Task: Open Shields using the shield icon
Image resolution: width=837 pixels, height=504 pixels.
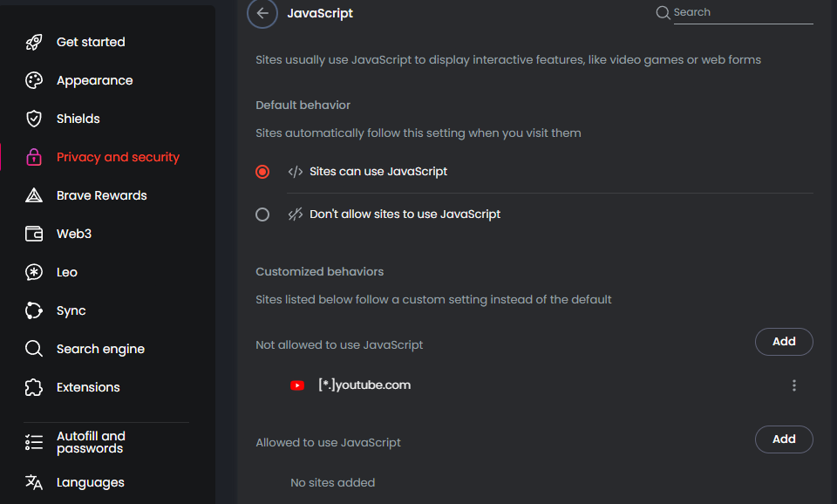Action: (x=34, y=119)
